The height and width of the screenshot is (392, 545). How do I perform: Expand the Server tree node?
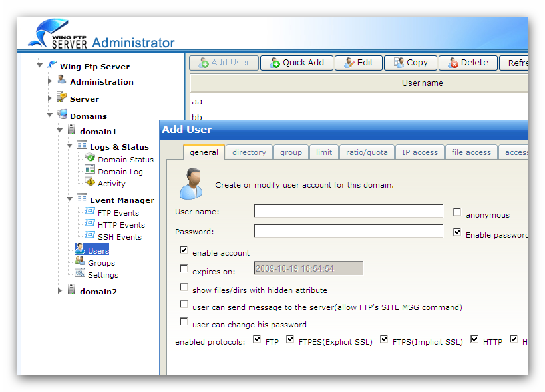50,98
